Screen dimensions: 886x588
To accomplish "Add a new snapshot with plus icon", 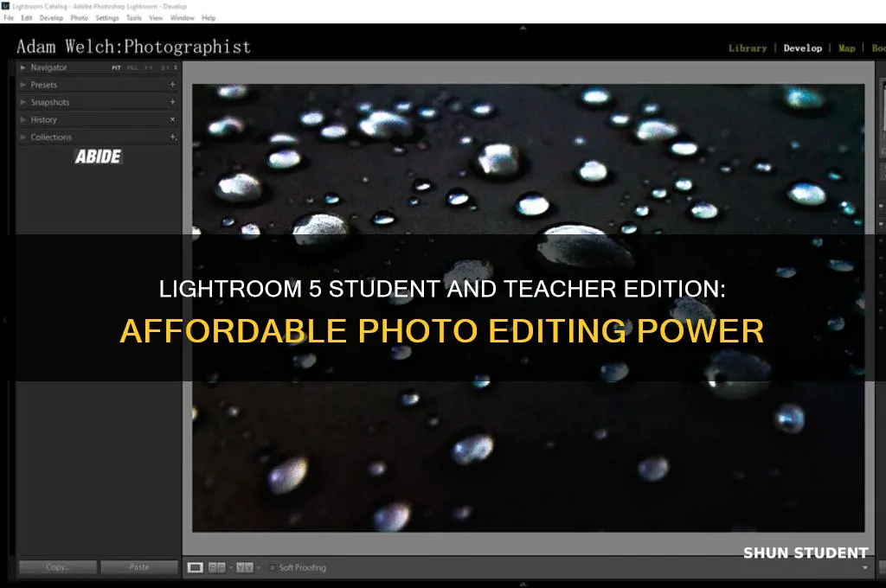I will [x=172, y=102].
